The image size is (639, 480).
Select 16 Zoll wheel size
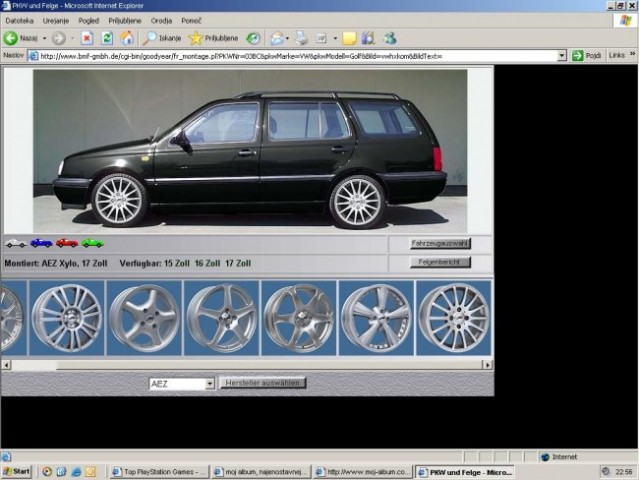(x=207, y=263)
